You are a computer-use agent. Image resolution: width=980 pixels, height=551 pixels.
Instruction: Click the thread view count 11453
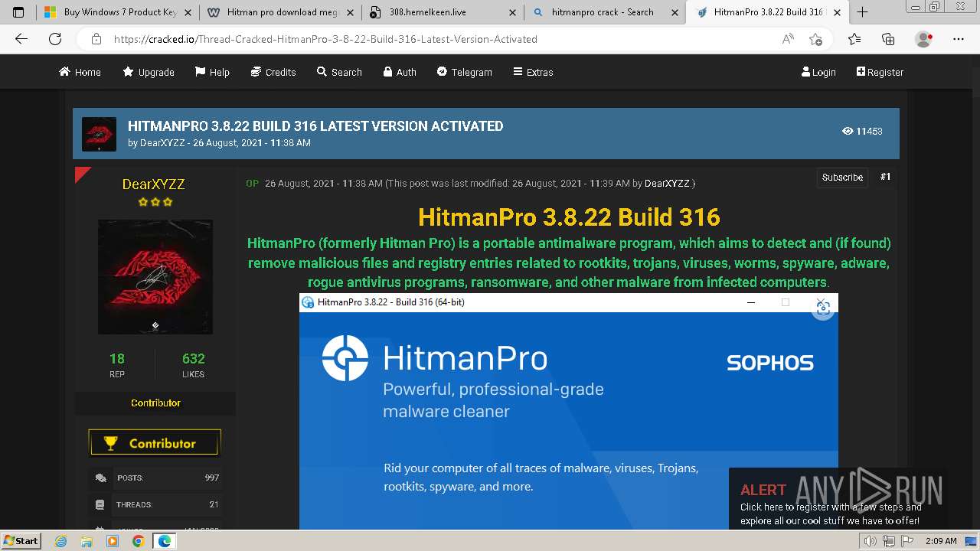(862, 132)
